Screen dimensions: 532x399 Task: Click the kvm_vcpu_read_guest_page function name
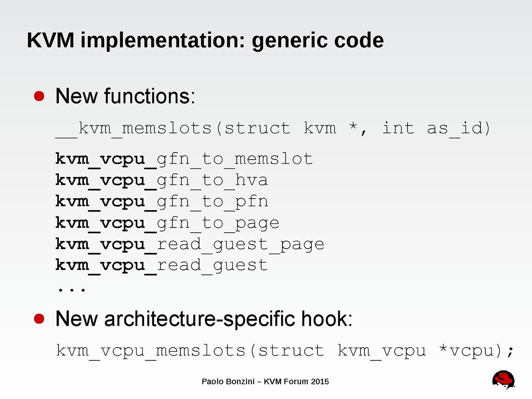190,244
